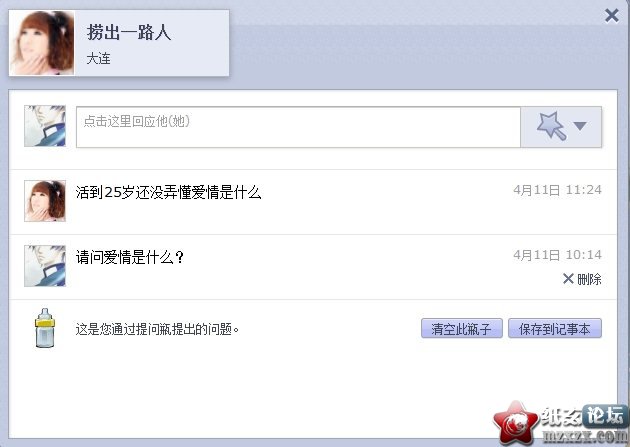Expand the dropdown arrow beside the wand

click(580, 126)
